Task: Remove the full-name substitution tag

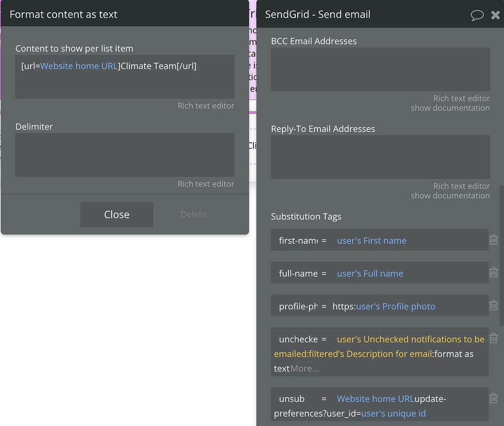Action: pos(494,272)
